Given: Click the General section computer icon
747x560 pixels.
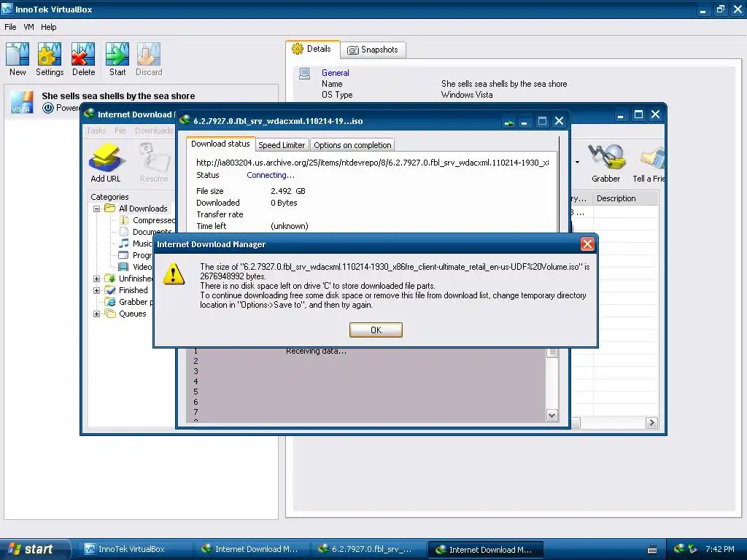Looking at the screenshot, I should [x=304, y=74].
